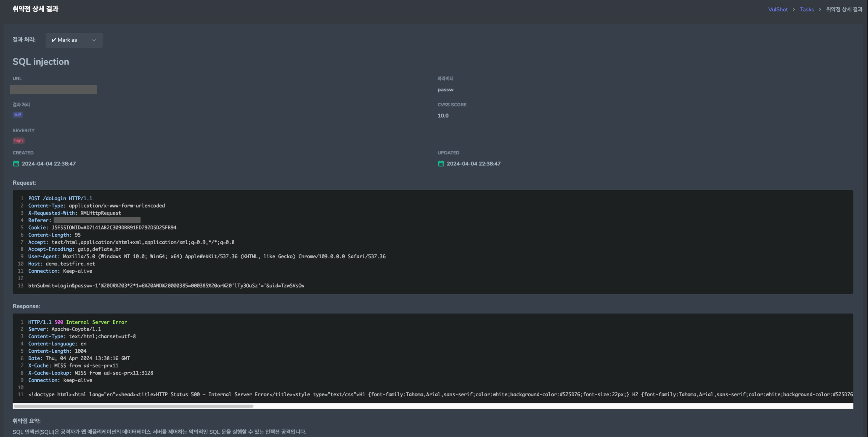Click the calendar icon beside UPDATED date
This screenshot has width=868, height=437.
coord(441,164)
